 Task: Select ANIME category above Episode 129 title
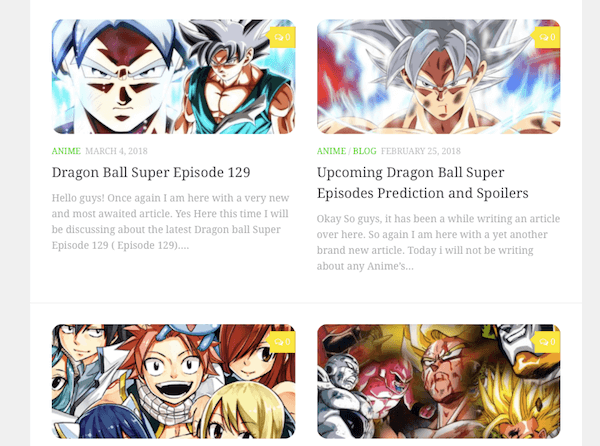[66, 151]
